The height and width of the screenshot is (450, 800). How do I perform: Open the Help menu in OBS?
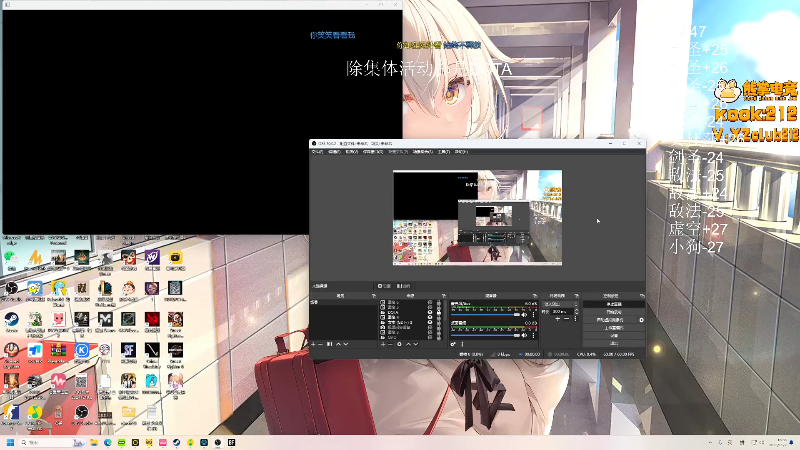click(x=461, y=152)
